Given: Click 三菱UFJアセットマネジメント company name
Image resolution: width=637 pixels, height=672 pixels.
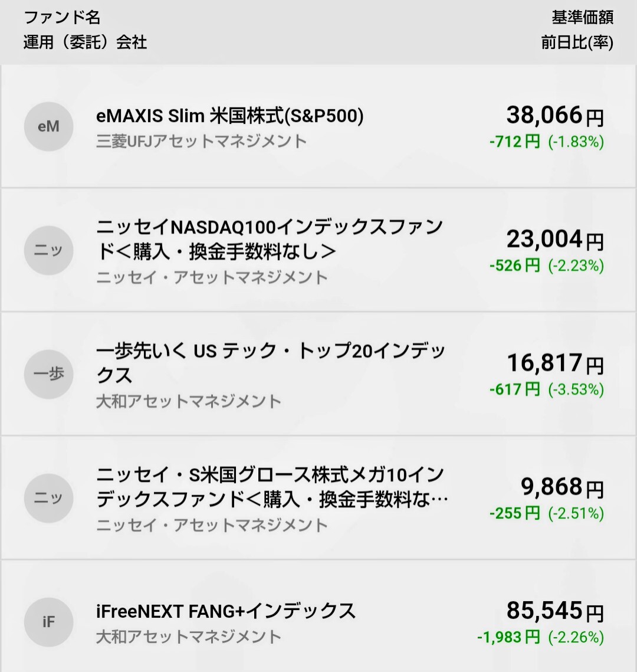Looking at the screenshot, I should click(x=201, y=142).
